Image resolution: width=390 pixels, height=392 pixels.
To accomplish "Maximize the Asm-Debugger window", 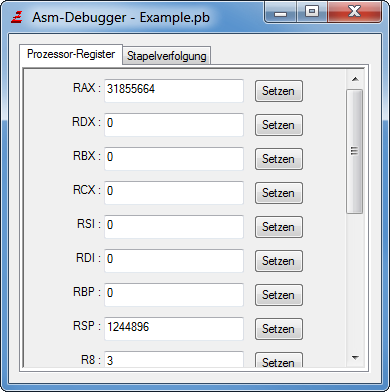I will pyautogui.click(x=312, y=12).
